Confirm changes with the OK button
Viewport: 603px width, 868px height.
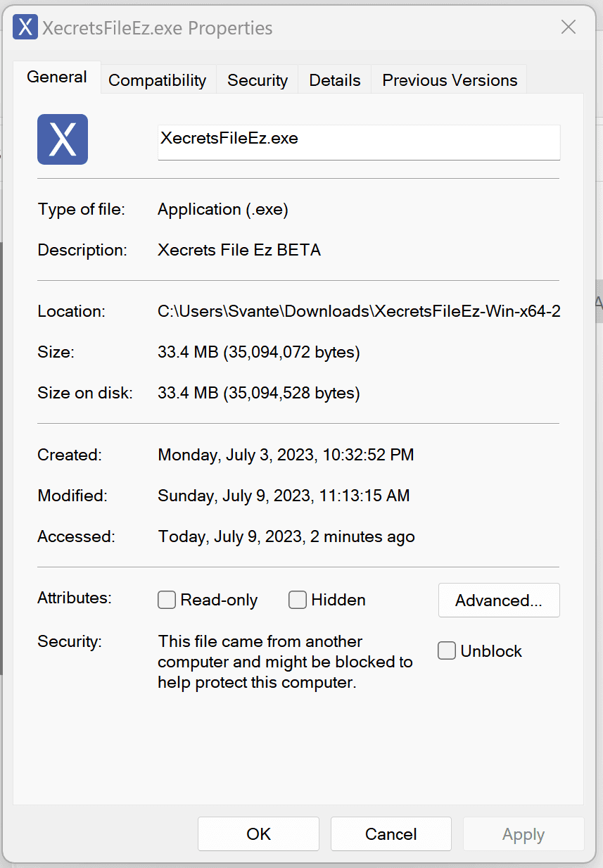(258, 834)
